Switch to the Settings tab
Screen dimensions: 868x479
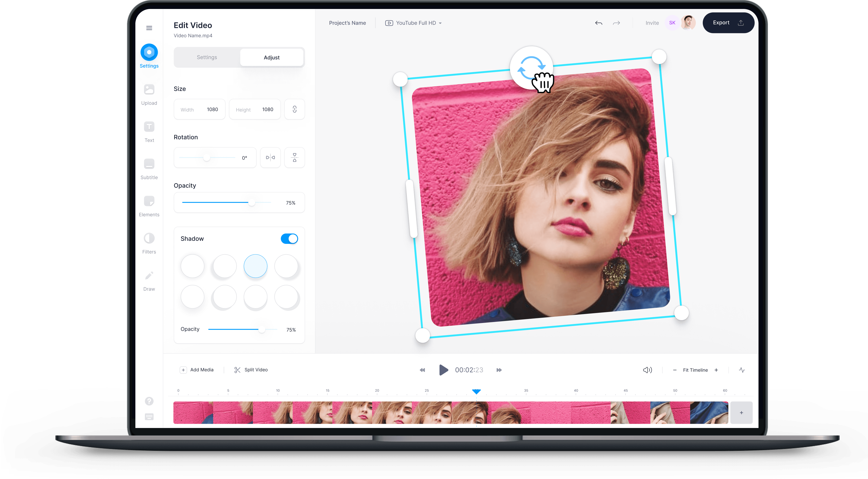pyautogui.click(x=206, y=57)
